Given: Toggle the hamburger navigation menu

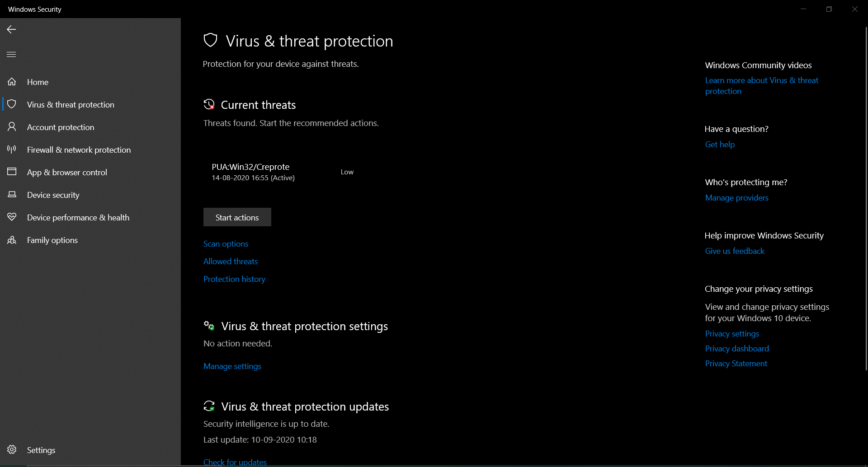Looking at the screenshot, I should click(x=11, y=54).
